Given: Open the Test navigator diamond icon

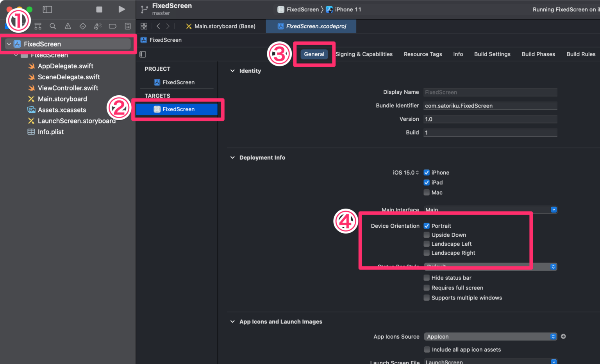Looking at the screenshot, I should point(83,26).
